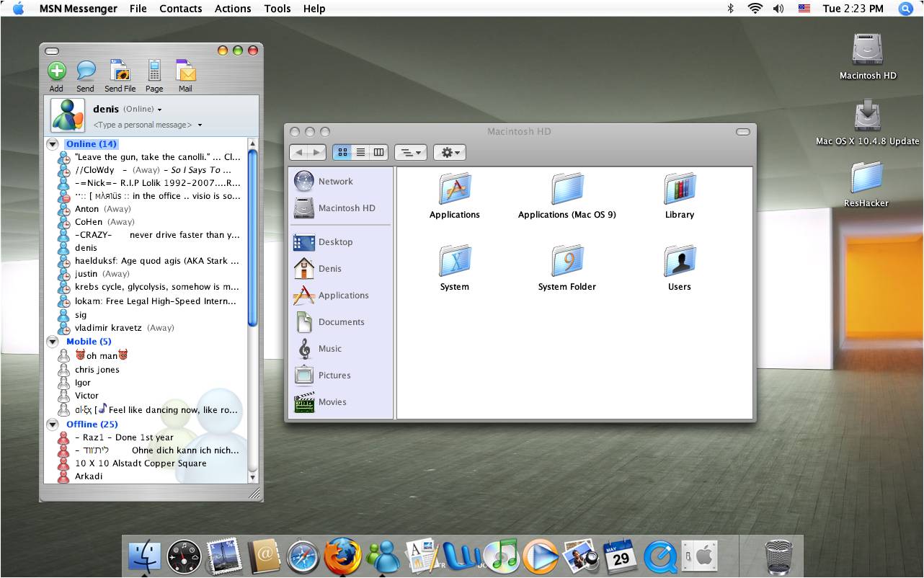This screenshot has width=924, height=578.
Task: Select the System Folder (OS 9) icon
Action: tap(567, 262)
